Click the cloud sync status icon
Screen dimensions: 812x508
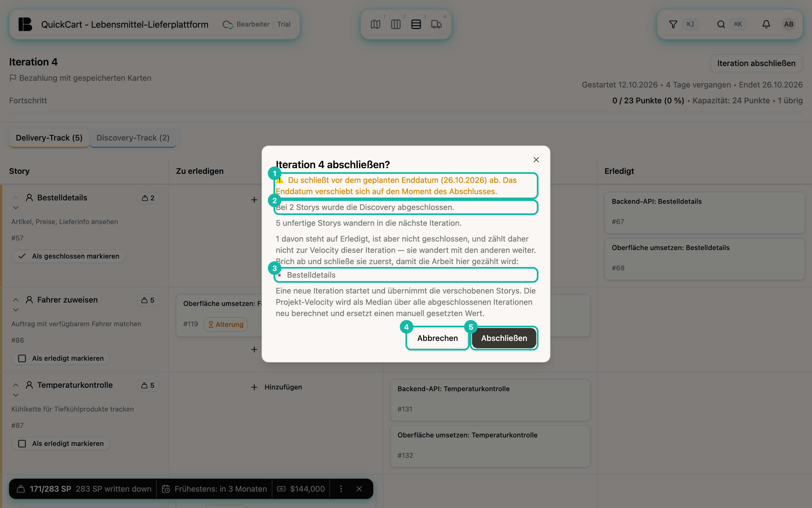(228, 25)
